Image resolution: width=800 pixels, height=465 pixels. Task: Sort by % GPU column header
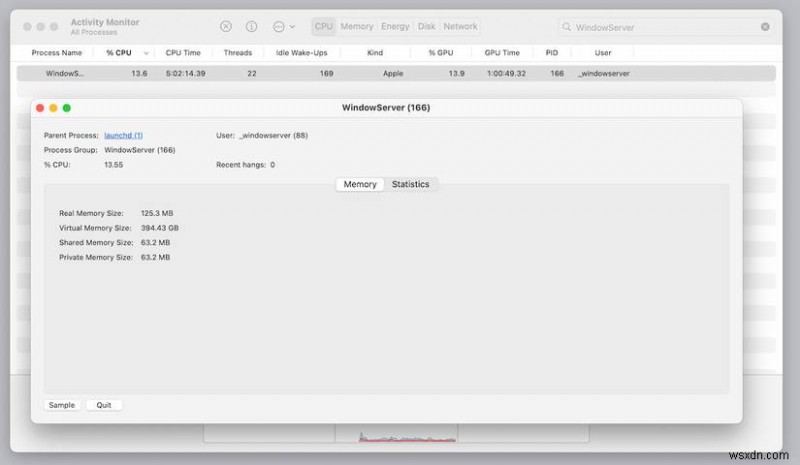[441, 53]
